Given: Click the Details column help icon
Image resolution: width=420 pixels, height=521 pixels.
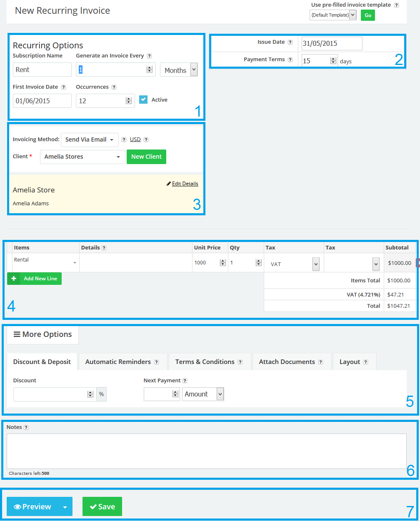Looking at the screenshot, I should coord(104,247).
